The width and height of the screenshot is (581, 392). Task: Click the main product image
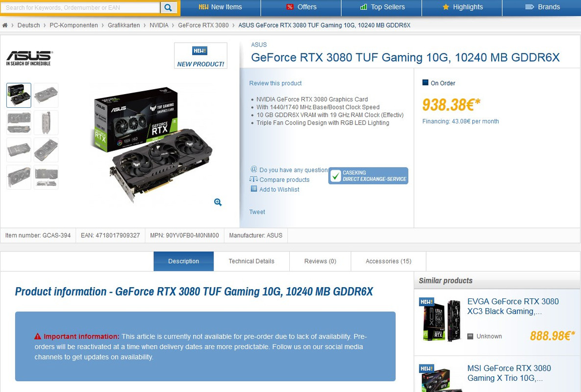(152, 145)
